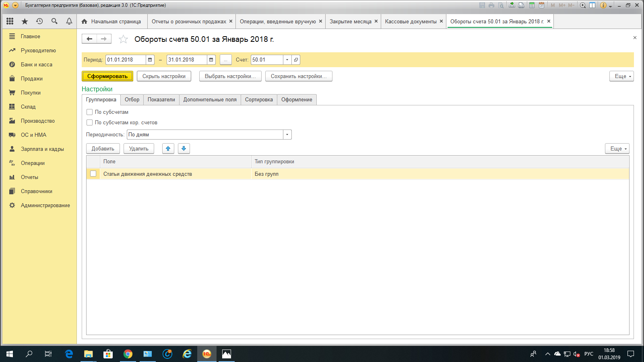This screenshot has width=644, height=362.
Task: Launch Google Chrome from the taskbar
Action: click(128, 354)
